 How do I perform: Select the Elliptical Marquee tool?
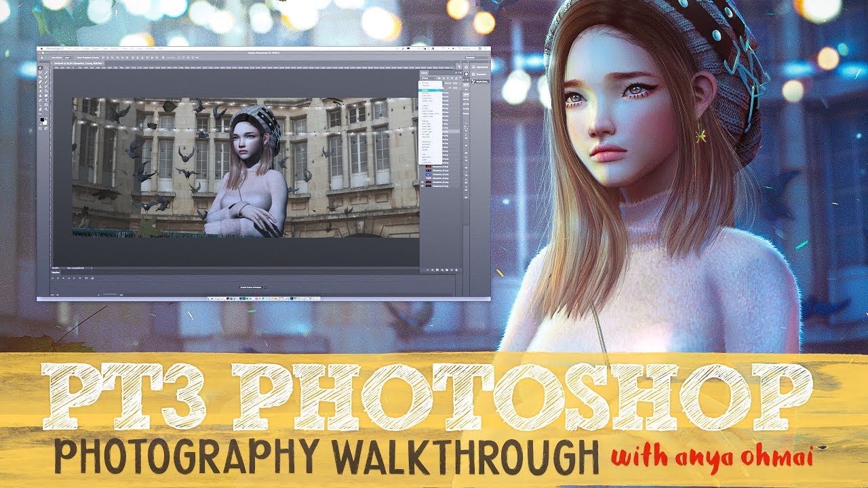click(x=46, y=68)
